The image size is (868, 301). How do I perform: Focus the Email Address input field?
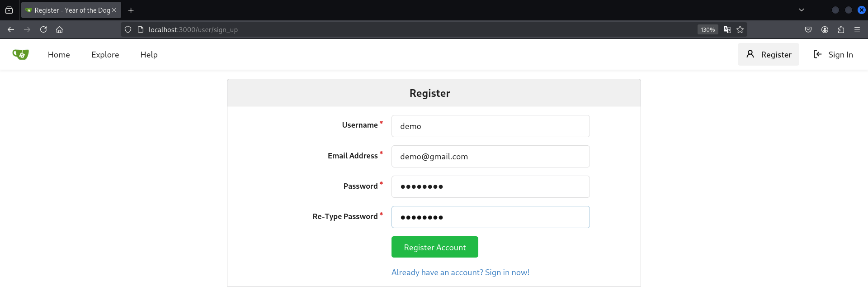pos(491,157)
